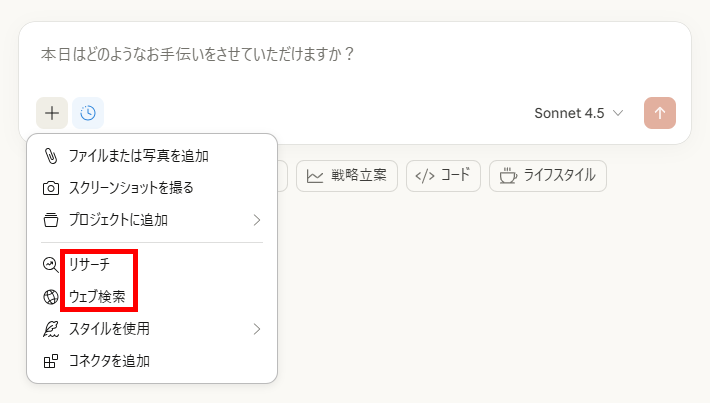Click the orange send arrow button
710x403 pixels.
[x=660, y=113]
